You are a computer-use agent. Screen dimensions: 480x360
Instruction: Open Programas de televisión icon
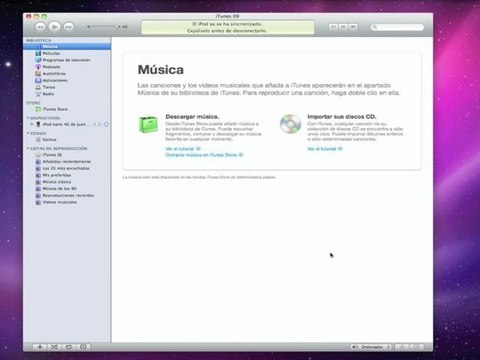[38, 60]
